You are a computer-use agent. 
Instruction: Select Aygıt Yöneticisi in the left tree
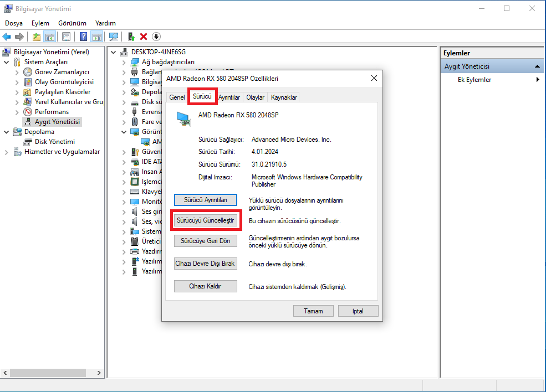(x=57, y=122)
